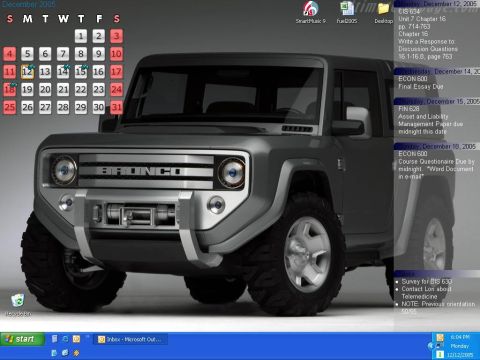Viewport: 480px width, 360px height.
Task: Click the Survey for BIS 633 note
Action: point(427,281)
